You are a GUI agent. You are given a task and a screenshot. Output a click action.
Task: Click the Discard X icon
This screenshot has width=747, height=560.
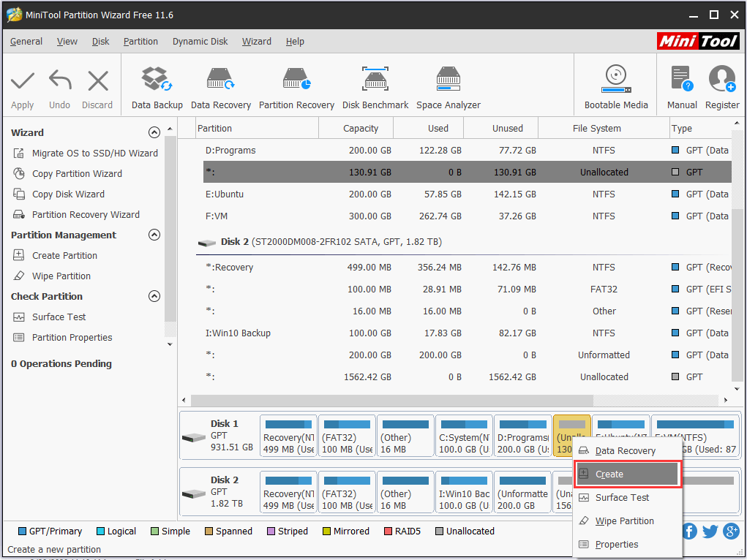[97, 80]
